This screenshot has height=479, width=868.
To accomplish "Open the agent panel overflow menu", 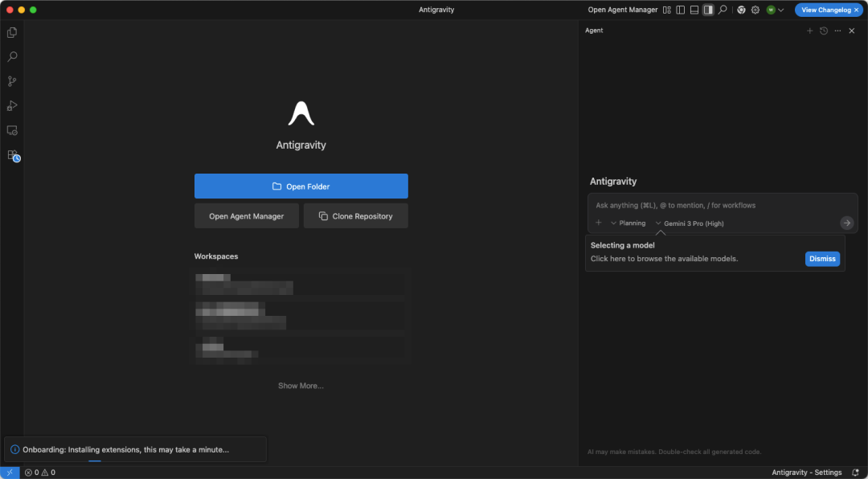I will (x=837, y=31).
